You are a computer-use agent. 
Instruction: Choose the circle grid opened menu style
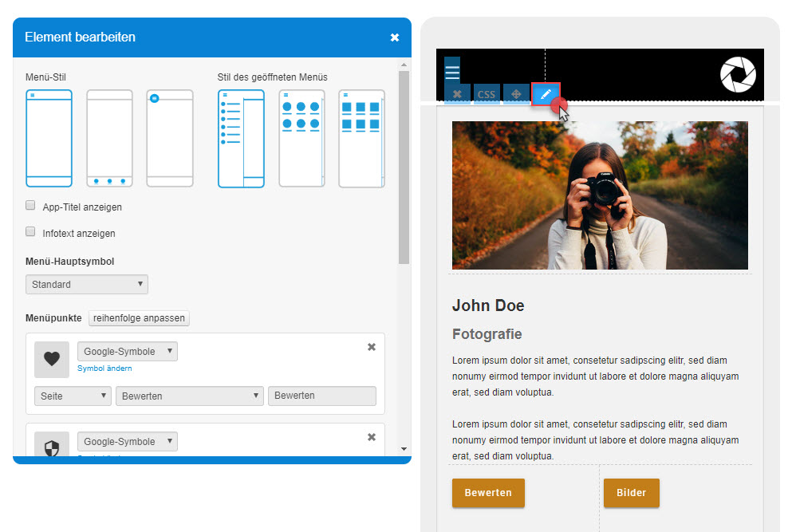(301, 138)
